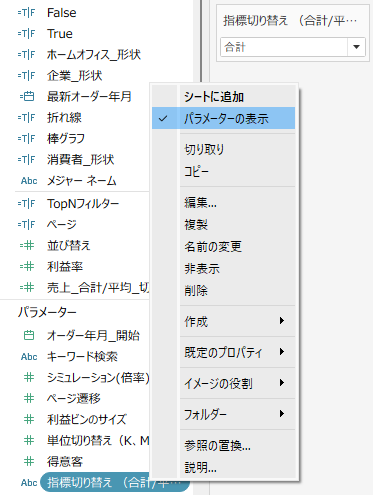The width and height of the screenshot is (373, 495).
Task: Click the date icon beside 最新オーダー年月
Action: [x=27, y=97]
